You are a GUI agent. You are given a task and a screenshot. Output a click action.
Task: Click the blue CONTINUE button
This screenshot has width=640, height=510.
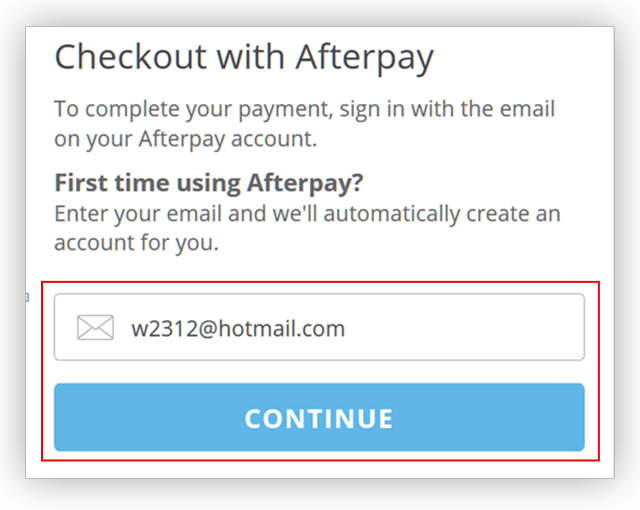pyautogui.click(x=319, y=417)
